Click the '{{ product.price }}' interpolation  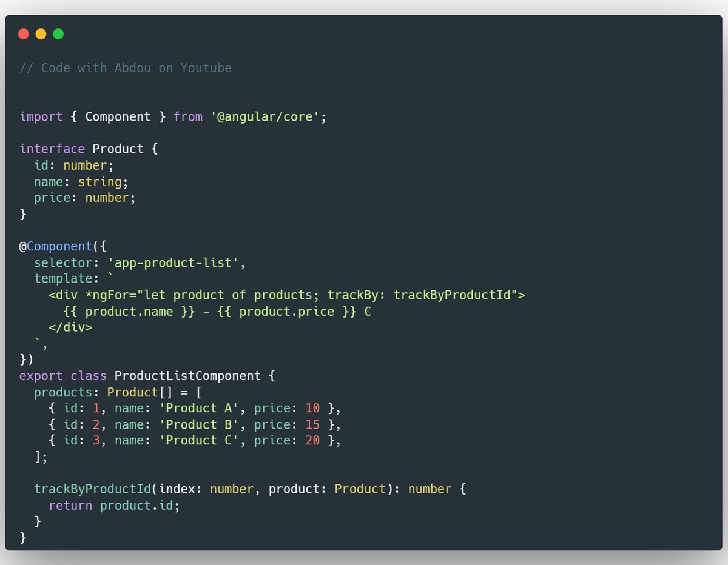coord(287,311)
